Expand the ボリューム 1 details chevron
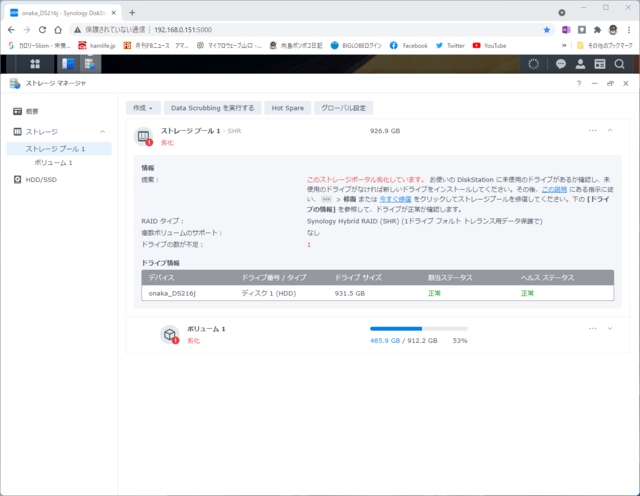Image resolution: width=640 pixels, height=496 pixels. coord(610,329)
